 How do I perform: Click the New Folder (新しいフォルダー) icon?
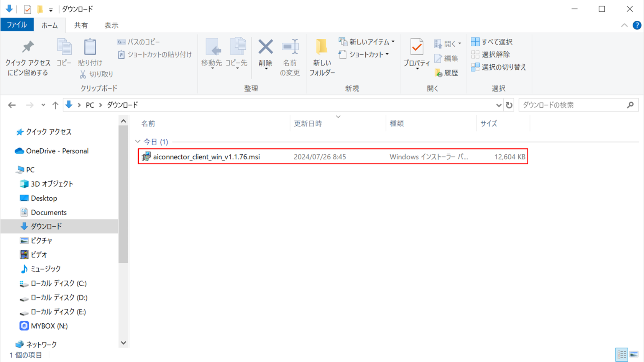(x=322, y=57)
